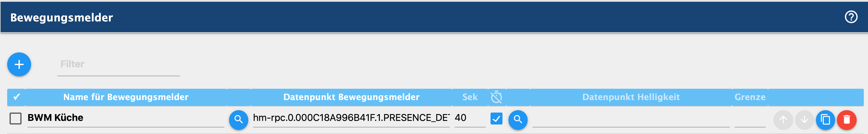The image size is (868, 134).
Task: Open the help icon in header bar
Action: click(851, 17)
